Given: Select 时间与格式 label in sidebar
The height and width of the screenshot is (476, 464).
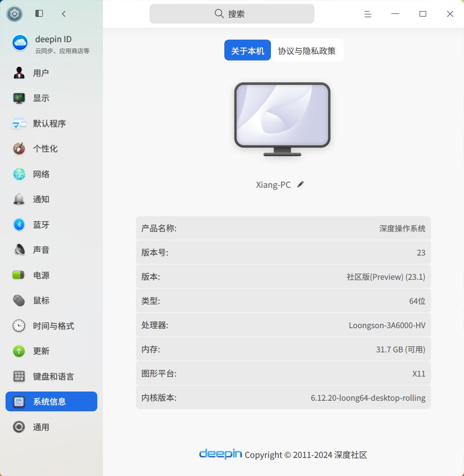Looking at the screenshot, I should pyautogui.click(x=54, y=326).
